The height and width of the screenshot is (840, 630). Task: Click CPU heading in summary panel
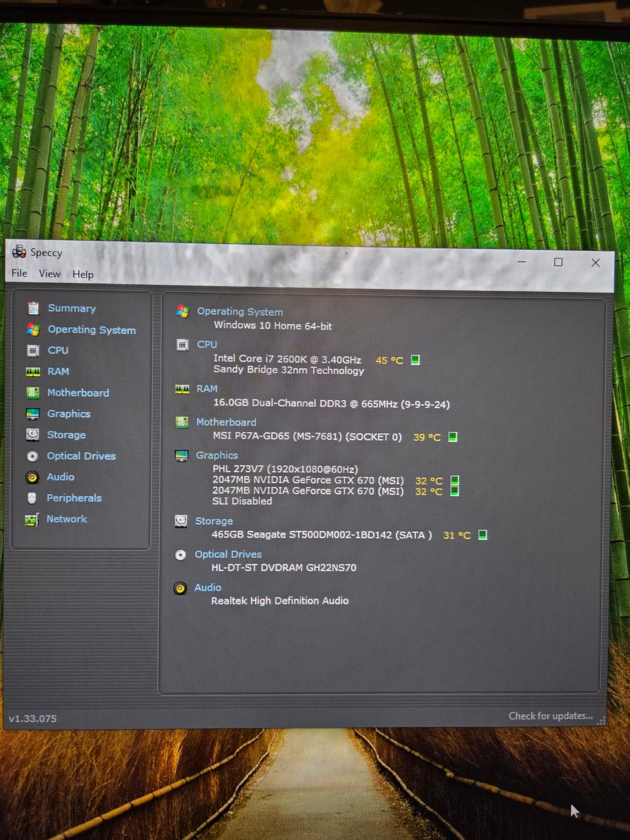pos(207,345)
